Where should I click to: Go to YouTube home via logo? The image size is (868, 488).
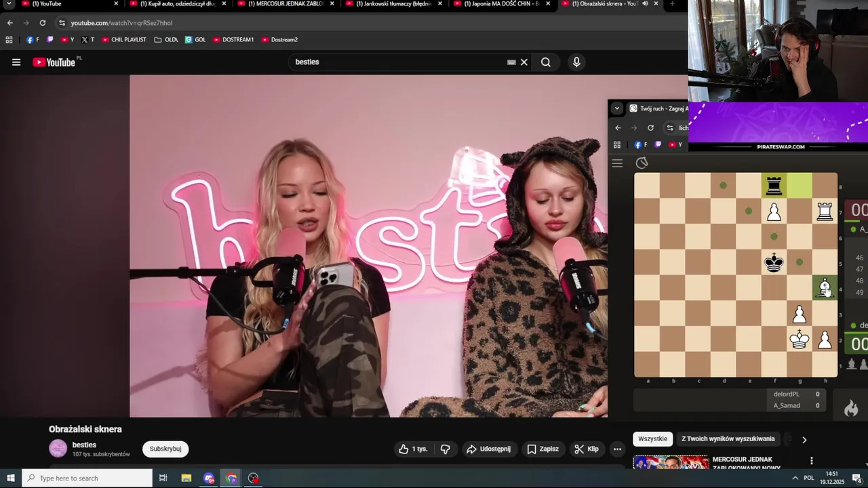54,62
